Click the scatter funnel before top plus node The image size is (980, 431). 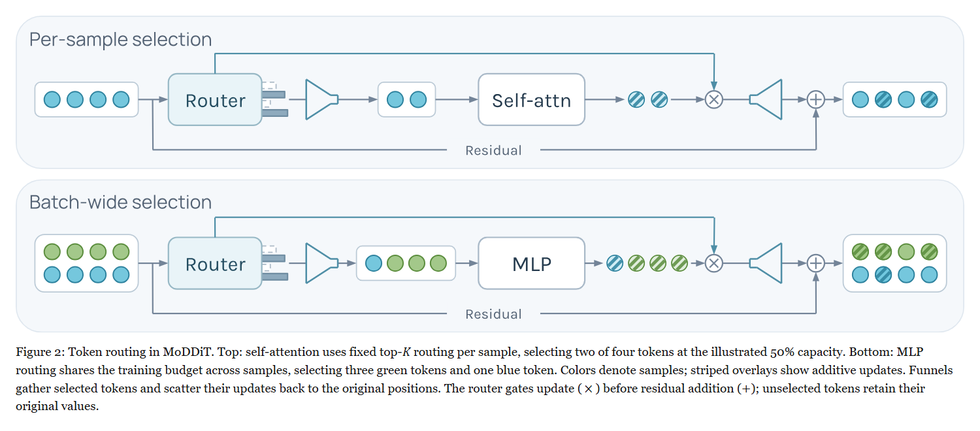(766, 100)
